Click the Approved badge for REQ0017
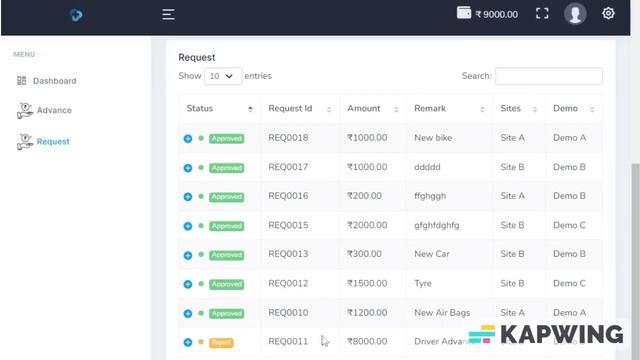The image size is (640, 360). 227,168
